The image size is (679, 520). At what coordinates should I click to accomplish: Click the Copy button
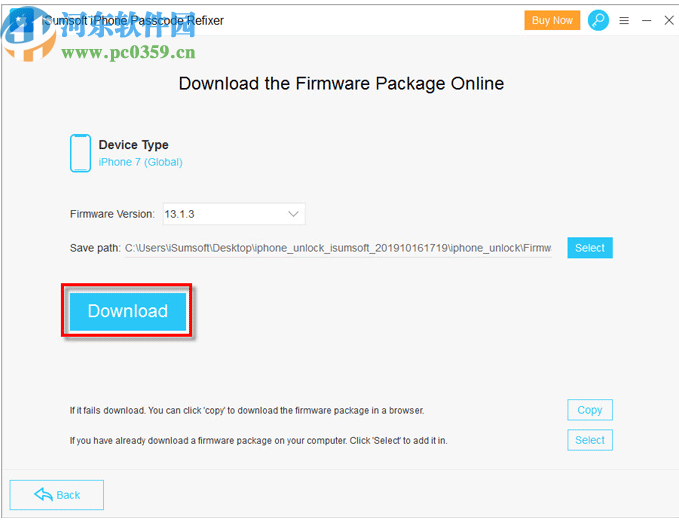point(590,410)
